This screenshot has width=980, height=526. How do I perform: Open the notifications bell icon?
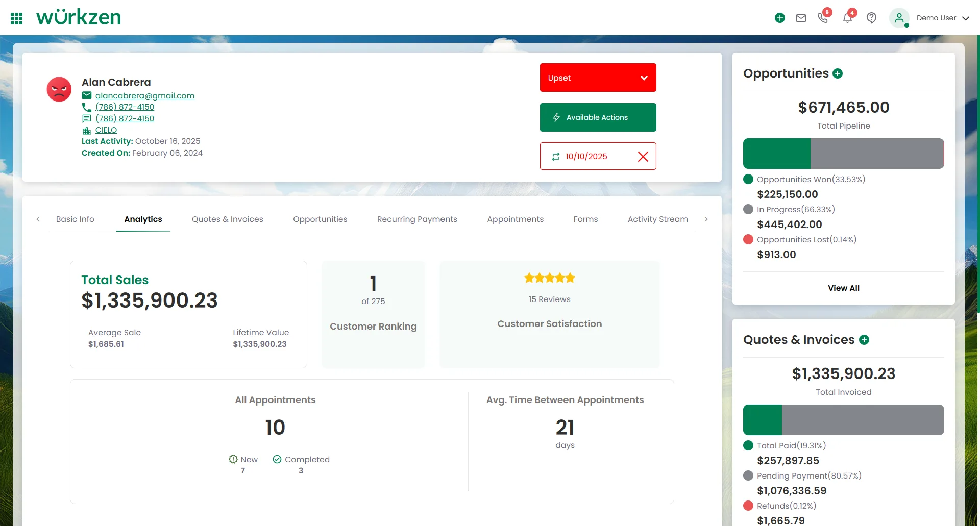(x=847, y=18)
